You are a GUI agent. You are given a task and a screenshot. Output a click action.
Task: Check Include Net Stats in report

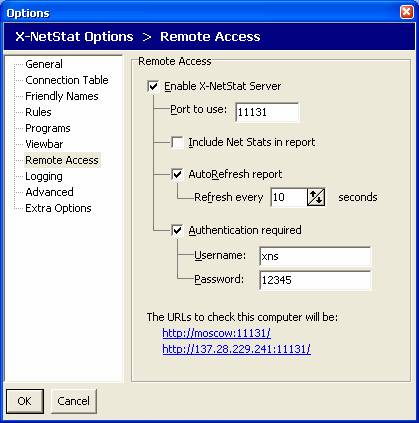[x=177, y=142]
